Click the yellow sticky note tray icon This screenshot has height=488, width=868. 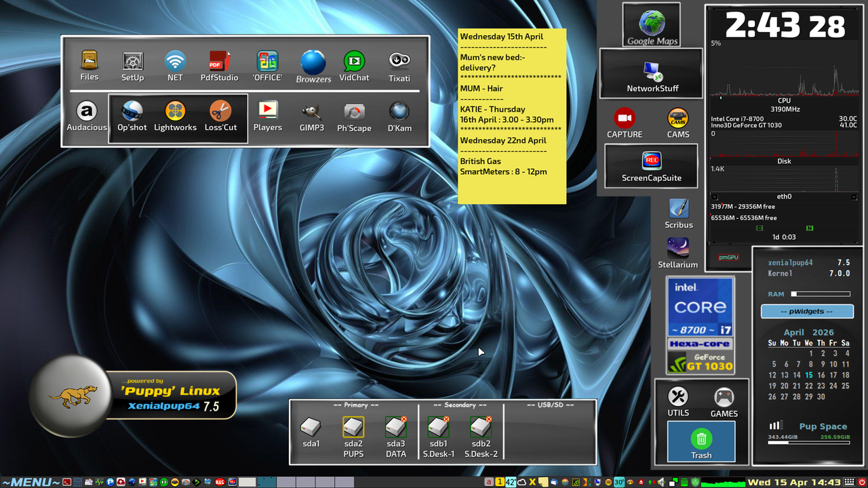click(543, 482)
